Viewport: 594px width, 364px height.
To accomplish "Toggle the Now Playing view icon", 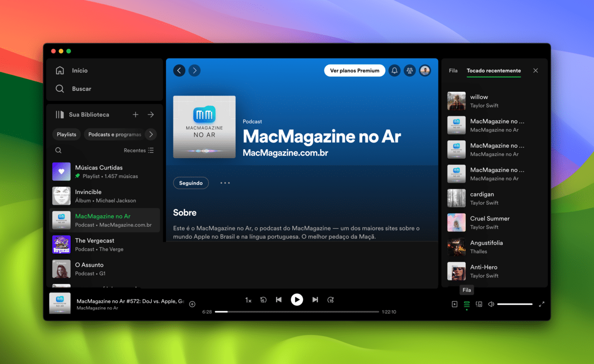I will tap(454, 304).
